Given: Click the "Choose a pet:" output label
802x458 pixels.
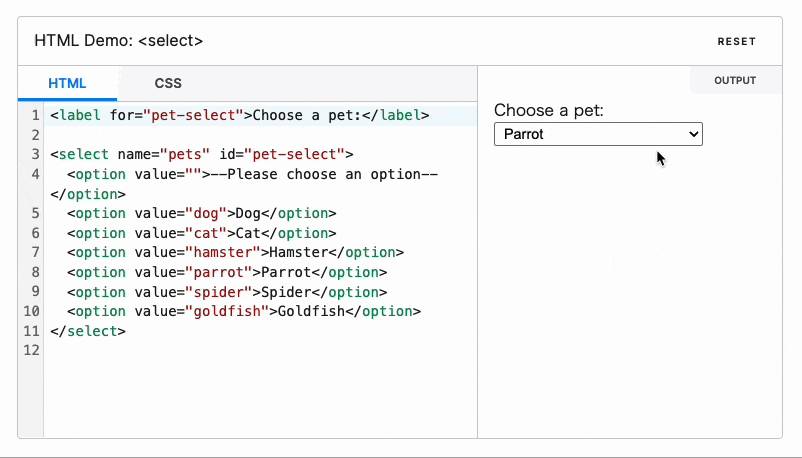Looking at the screenshot, I should [549, 110].
